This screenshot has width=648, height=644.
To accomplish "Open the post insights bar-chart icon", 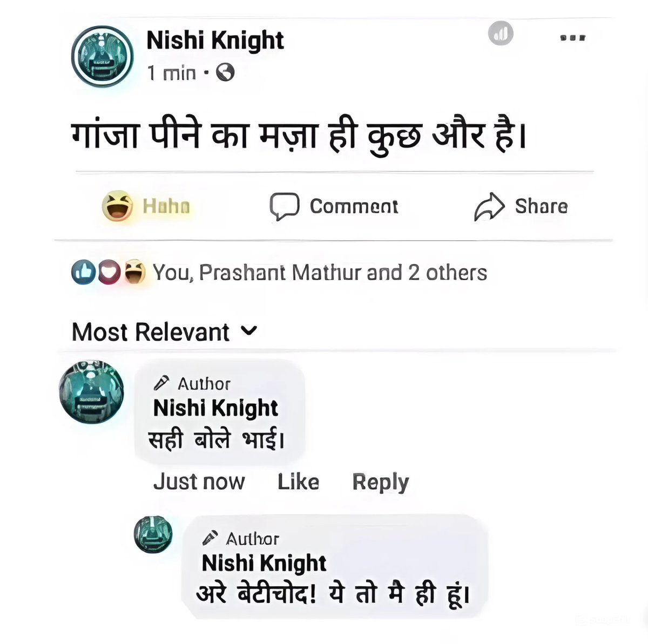I will pyautogui.click(x=501, y=35).
